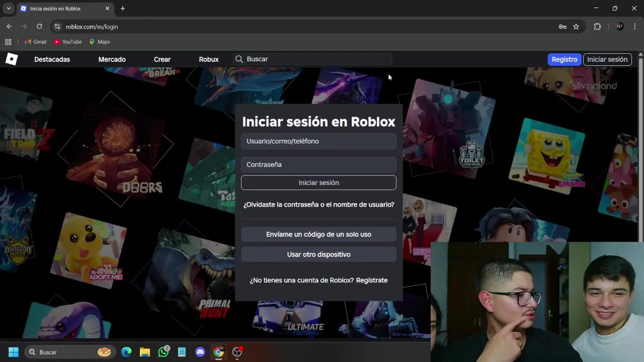This screenshot has height=362, width=644.
Task: Open Robux in the Roblox navbar
Action: click(x=208, y=59)
